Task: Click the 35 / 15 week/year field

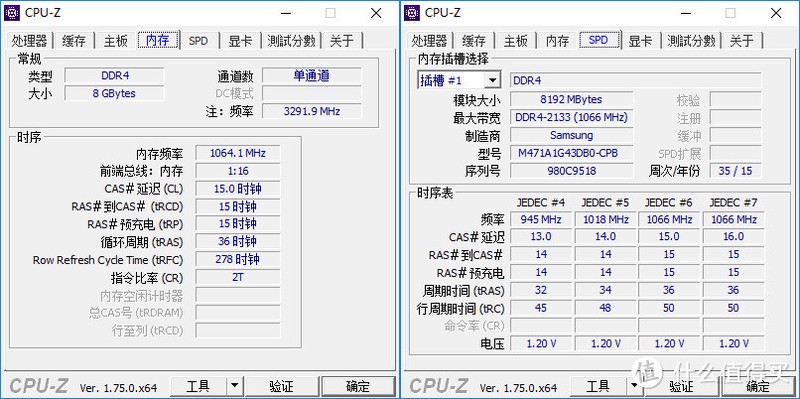Action: point(736,171)
